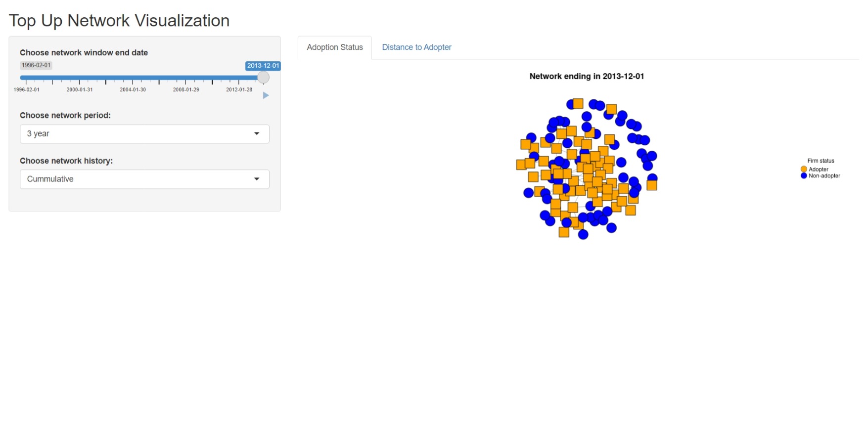
Task: Click the isolated orange square node at far right
Action: [652, 185]
